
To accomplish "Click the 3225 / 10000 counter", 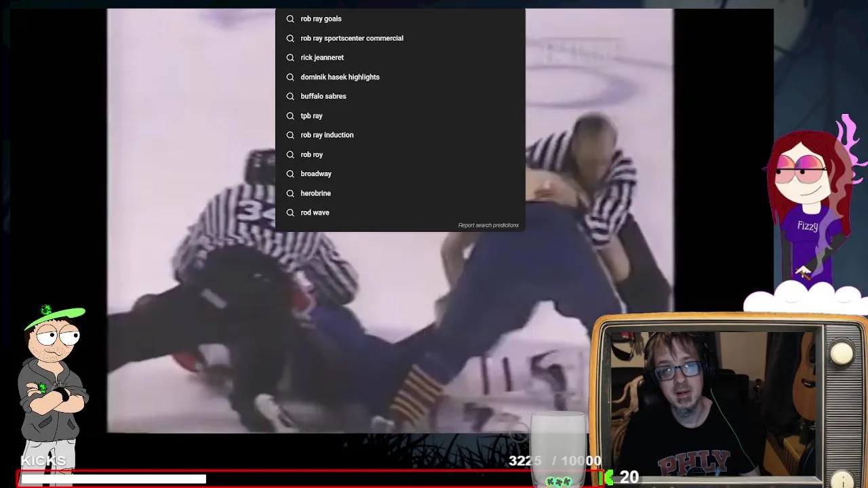I will (555, 461).
